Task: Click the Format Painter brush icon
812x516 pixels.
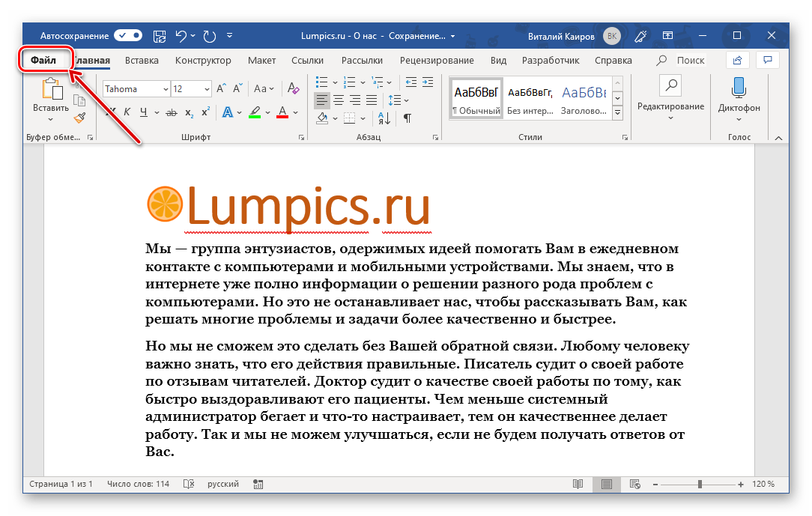Action: tap(79, 118)
